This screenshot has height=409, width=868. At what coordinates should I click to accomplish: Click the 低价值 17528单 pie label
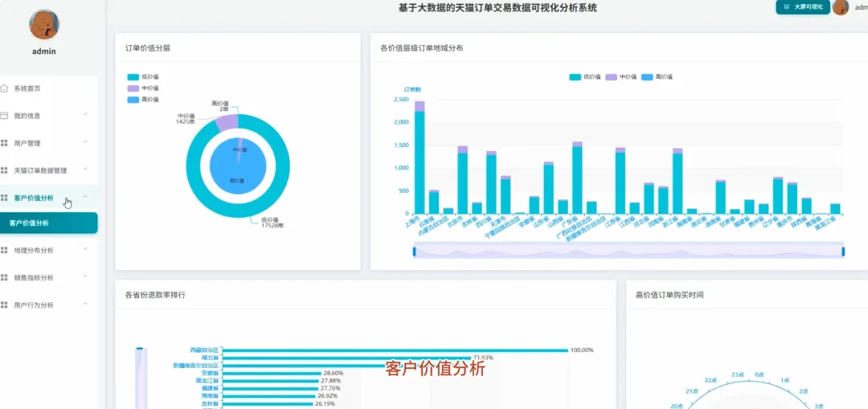(272, 223)
